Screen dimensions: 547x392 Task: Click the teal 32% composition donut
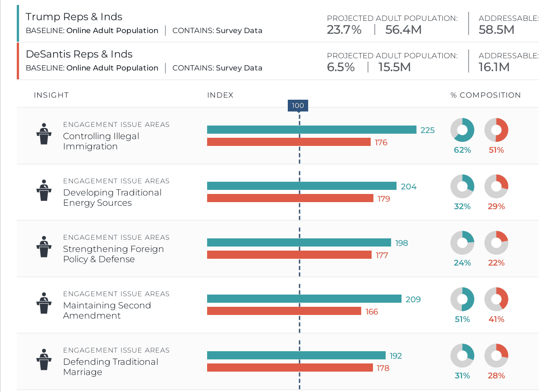tap(462, 187)
